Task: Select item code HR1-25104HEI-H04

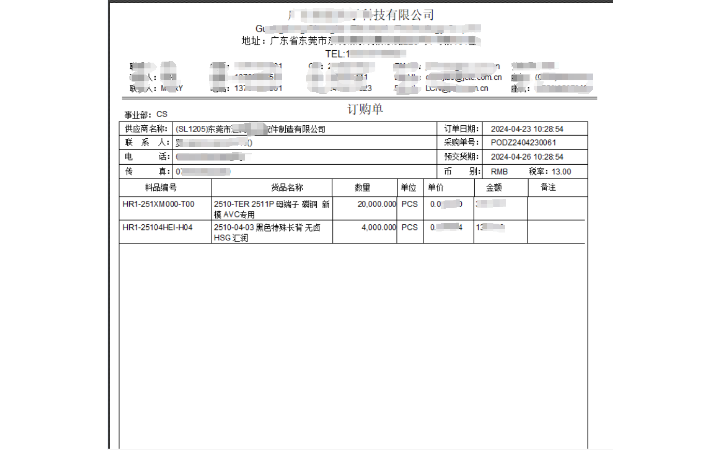Action: pos(158,227)
